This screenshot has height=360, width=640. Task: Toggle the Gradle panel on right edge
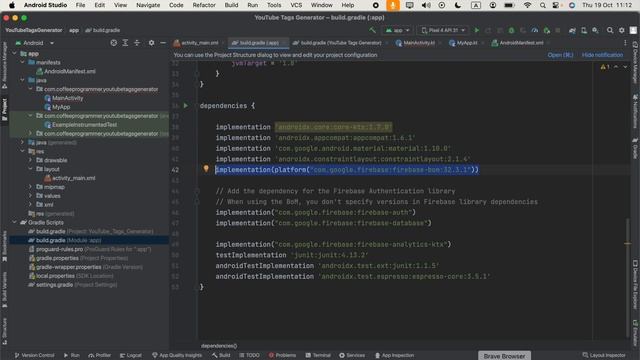pyautogui.click(x=635, y=149)
